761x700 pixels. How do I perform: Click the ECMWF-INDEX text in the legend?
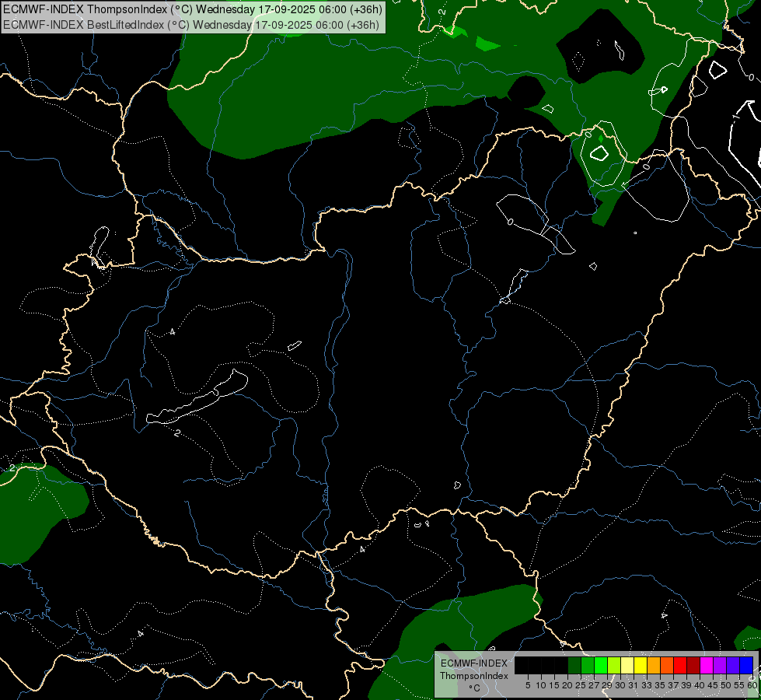[473, 663]
